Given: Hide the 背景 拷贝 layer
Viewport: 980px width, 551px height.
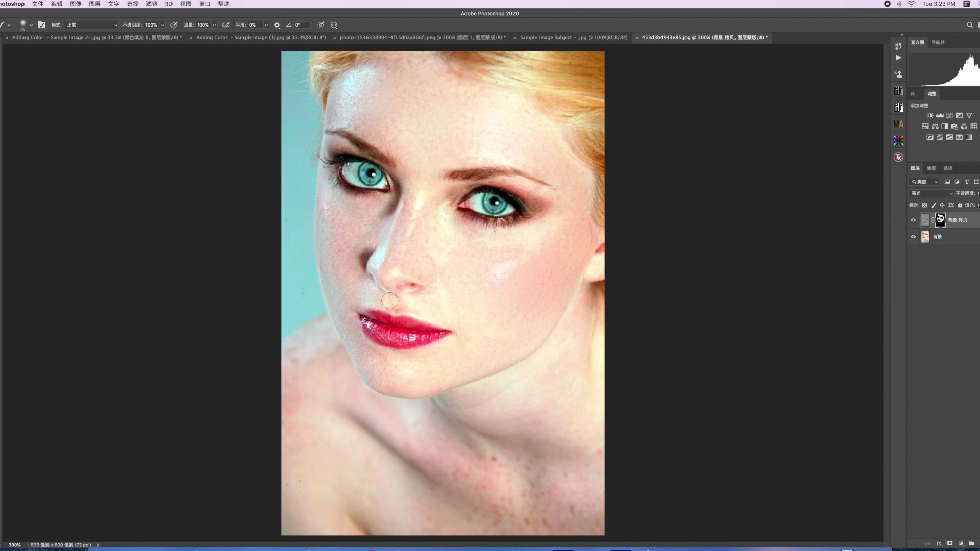Looking at the screenshot, I should [913, 220].
